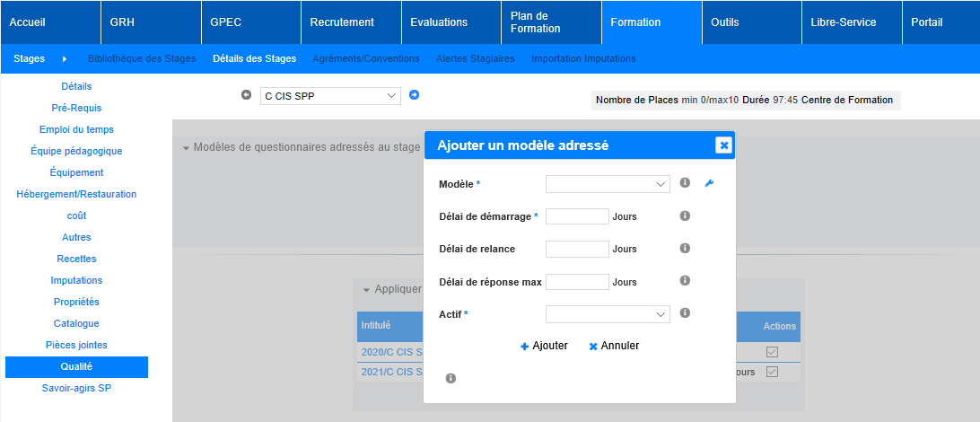The height and width of the screenshot is (422, 980).
Task: Click the wrench icon beside Modèle field
Action: (x=709, y=183)
